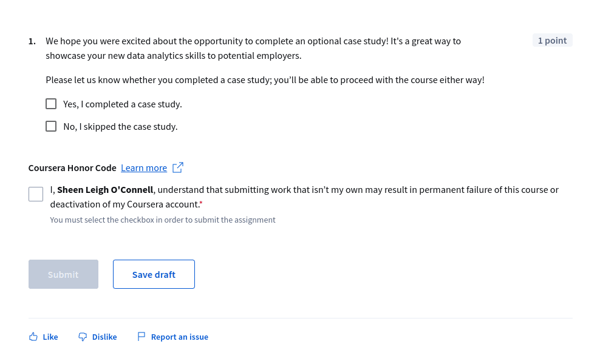
Task: Click the "You must select the checkbox" helper text
Action: tap(163, 220)
